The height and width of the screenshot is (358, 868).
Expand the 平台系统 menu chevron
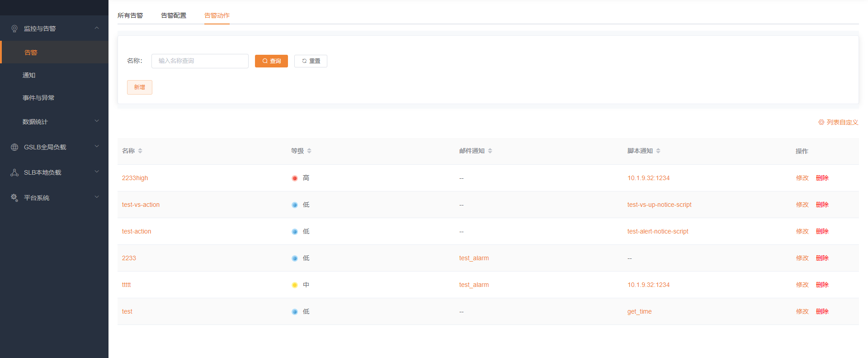pos(97,197)
